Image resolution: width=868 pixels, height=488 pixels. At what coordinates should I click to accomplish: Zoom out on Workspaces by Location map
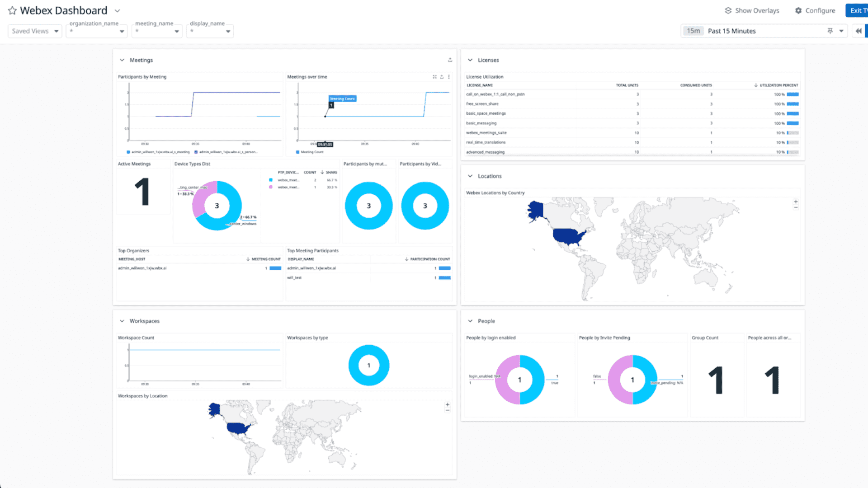[x=448, y=410]
